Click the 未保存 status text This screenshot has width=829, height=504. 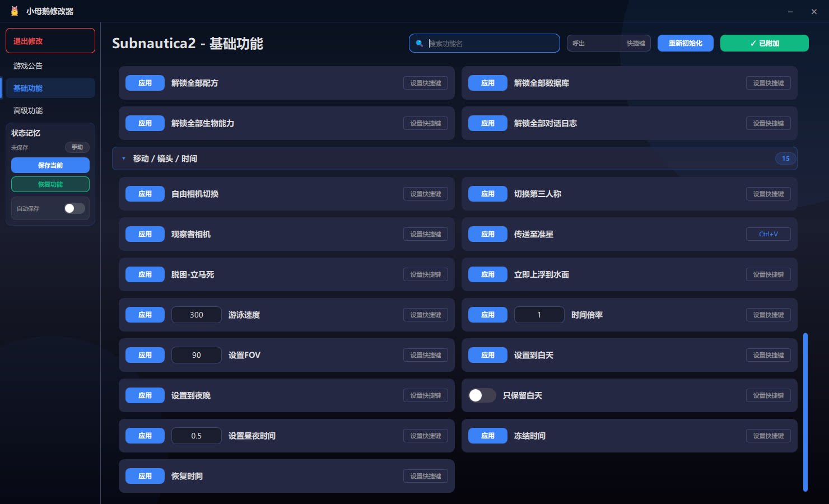20,147
